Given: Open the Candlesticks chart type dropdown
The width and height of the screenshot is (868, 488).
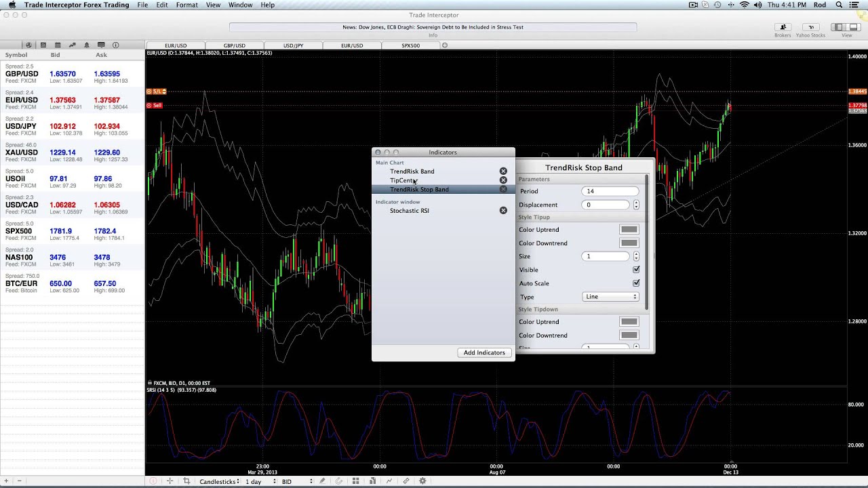Looking at the screenshot, I should coord(219,481).
